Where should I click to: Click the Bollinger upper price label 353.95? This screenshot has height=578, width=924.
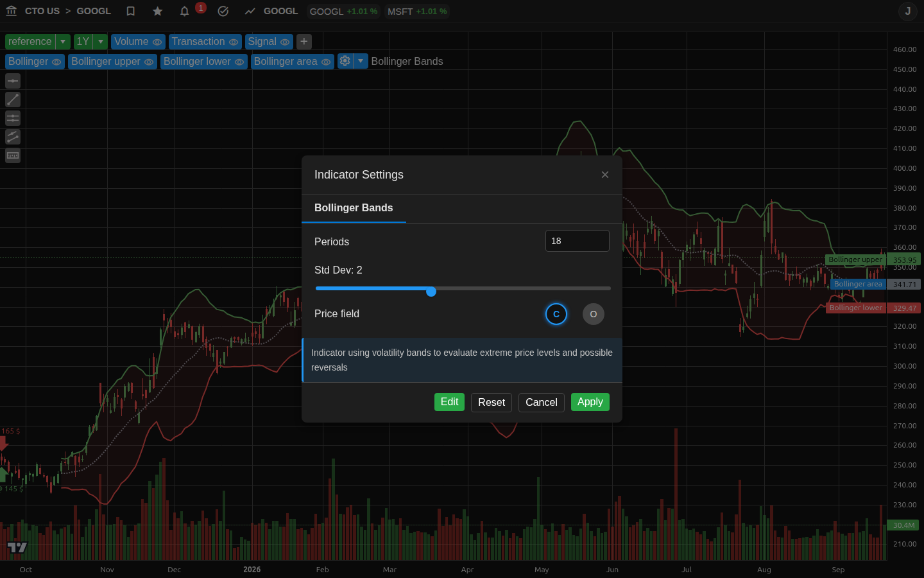[903, 259]
